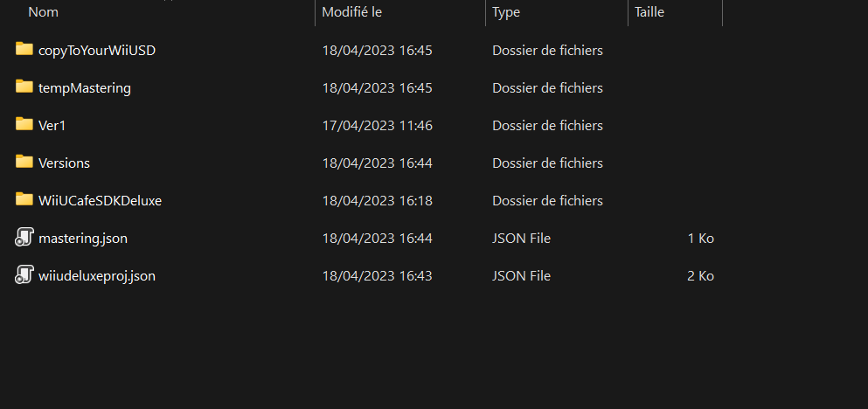Select the mastering.json file name
Viewport: 868px width, 409px height.
coord(83,239)
